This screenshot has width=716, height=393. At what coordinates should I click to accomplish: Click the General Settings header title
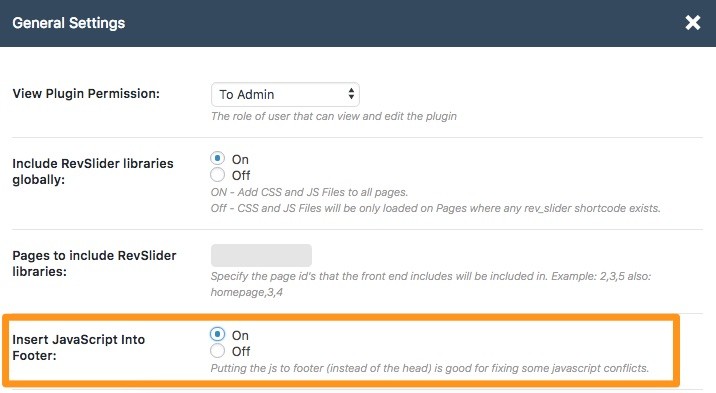pyautogui.click(x=68, y=23)
